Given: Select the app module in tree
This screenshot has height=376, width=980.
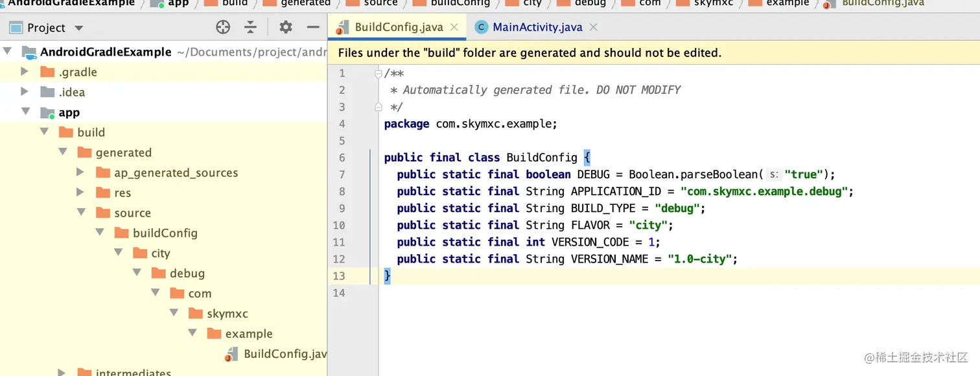Looking at the screenshot, I should pos(69,112).
